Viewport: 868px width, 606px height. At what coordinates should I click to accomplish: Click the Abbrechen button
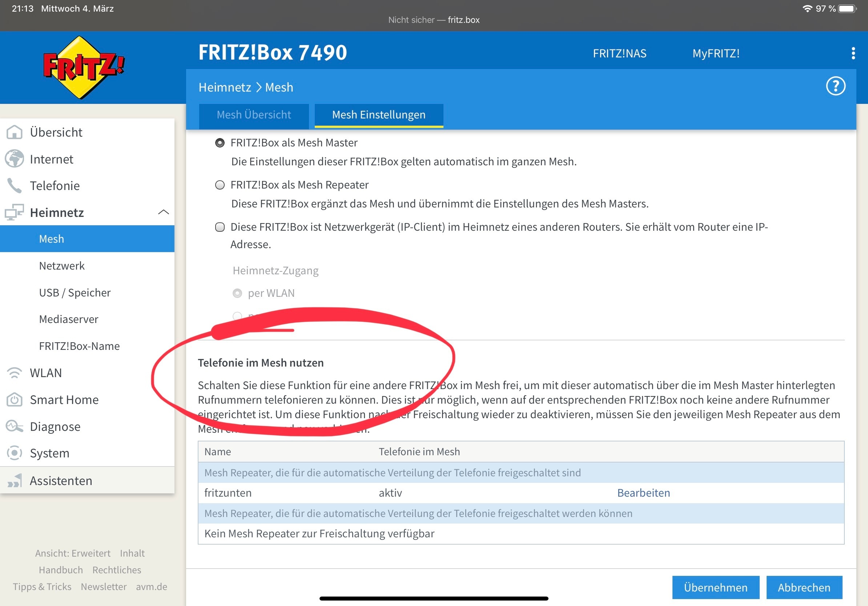point(804,587)
